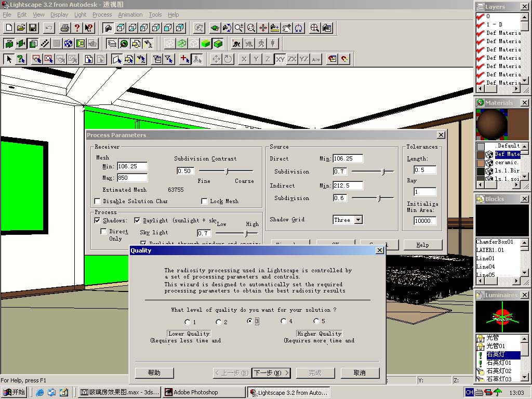Select the Orbit view eye icon
Viewport: 532px width, 399px height.
point(215,28)
